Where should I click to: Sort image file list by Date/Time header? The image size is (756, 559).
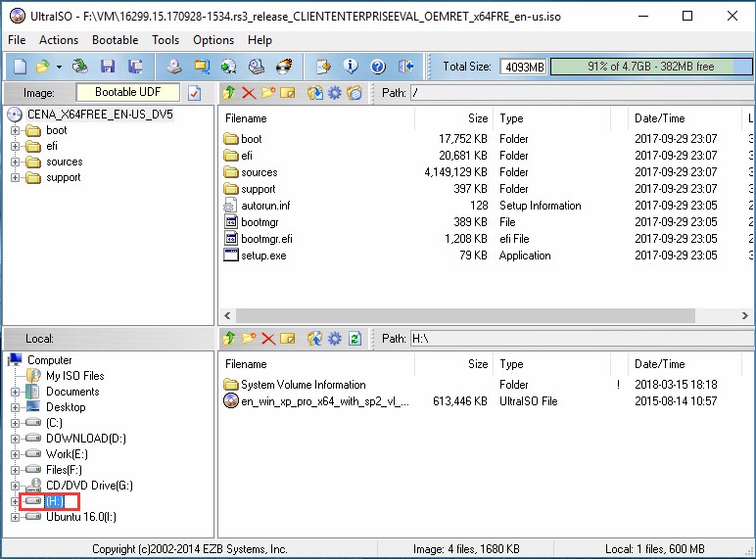[685, 118]
